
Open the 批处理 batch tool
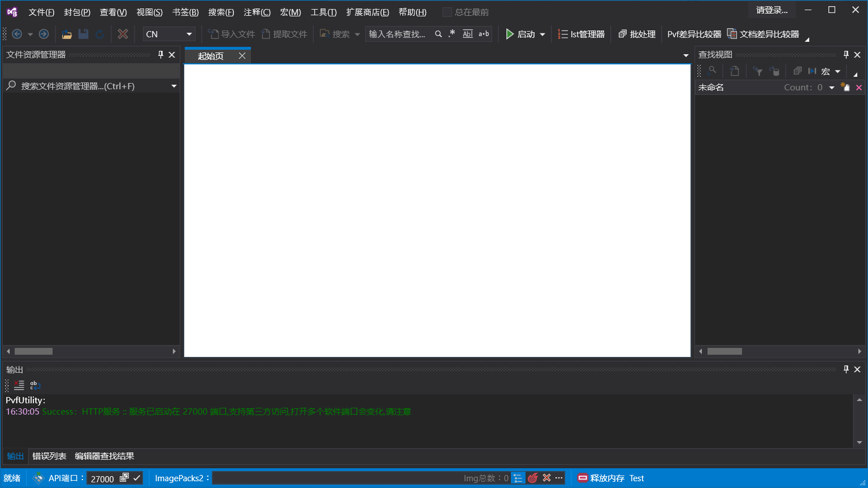click(637, 34)
